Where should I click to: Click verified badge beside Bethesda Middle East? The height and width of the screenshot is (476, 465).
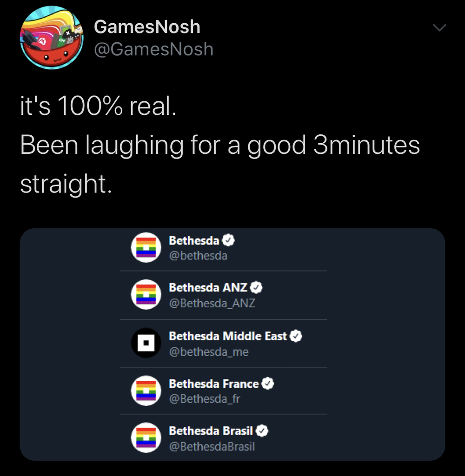point(296,336)
